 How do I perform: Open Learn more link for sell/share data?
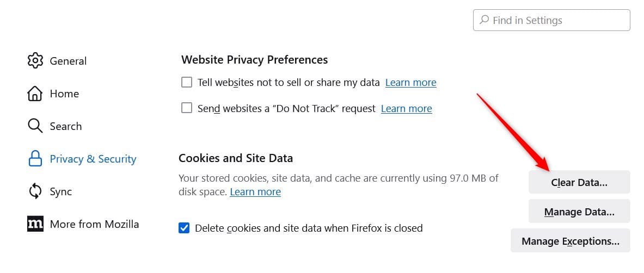410,83
